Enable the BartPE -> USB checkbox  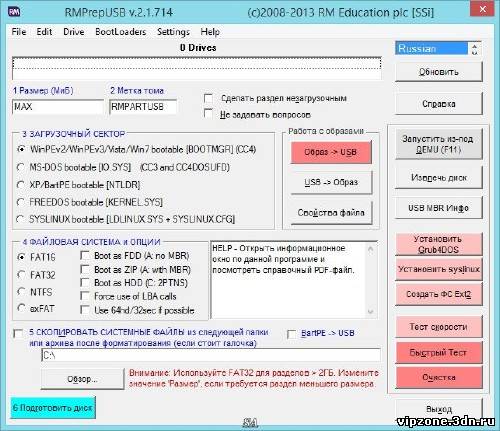pos(292,334)
